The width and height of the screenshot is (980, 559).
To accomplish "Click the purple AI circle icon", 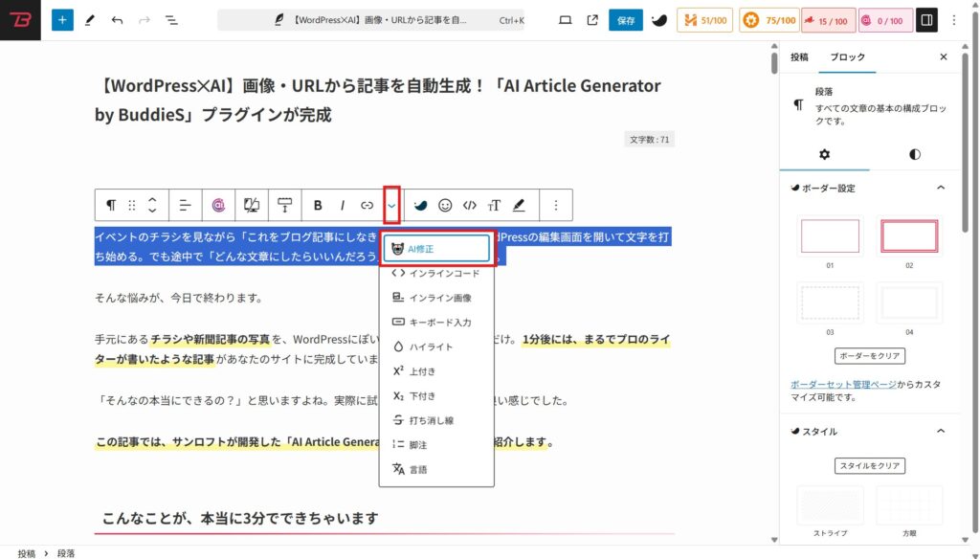I will (218, 205).
